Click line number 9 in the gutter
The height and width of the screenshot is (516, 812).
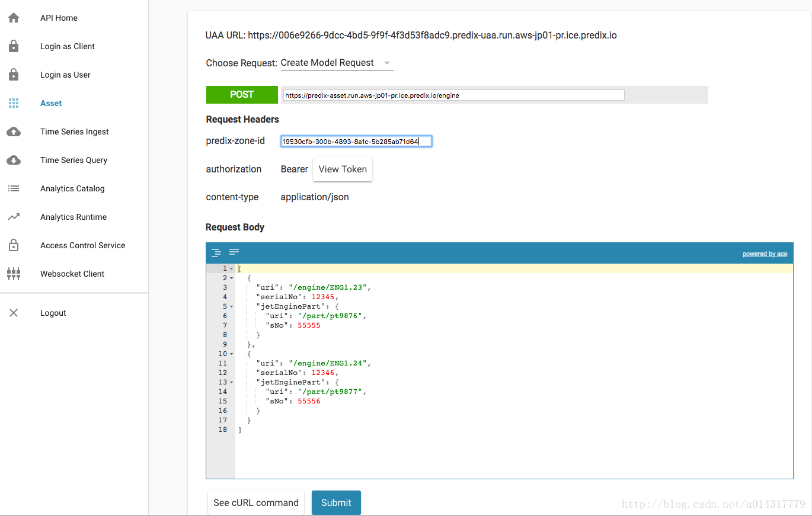pyautogui.click(x=225, y=344)
